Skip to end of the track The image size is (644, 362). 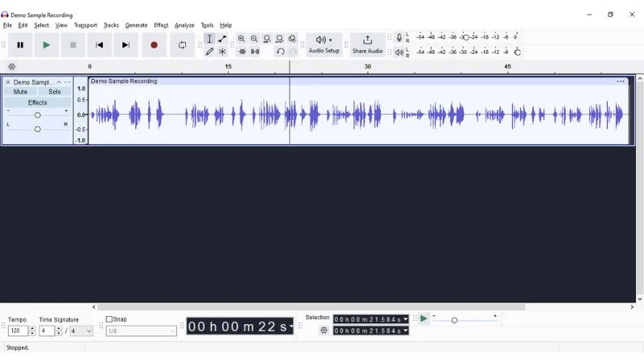(x=126, y=45)
